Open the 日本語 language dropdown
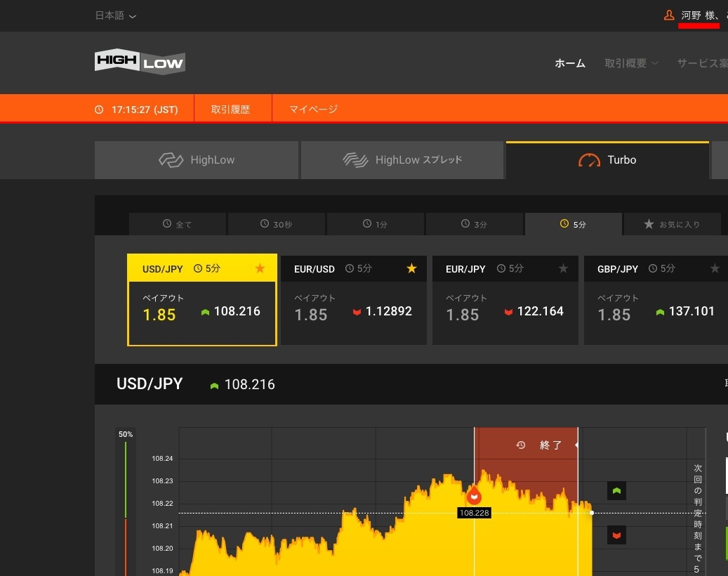The image size is (728, 576). [x=116, y=15]
